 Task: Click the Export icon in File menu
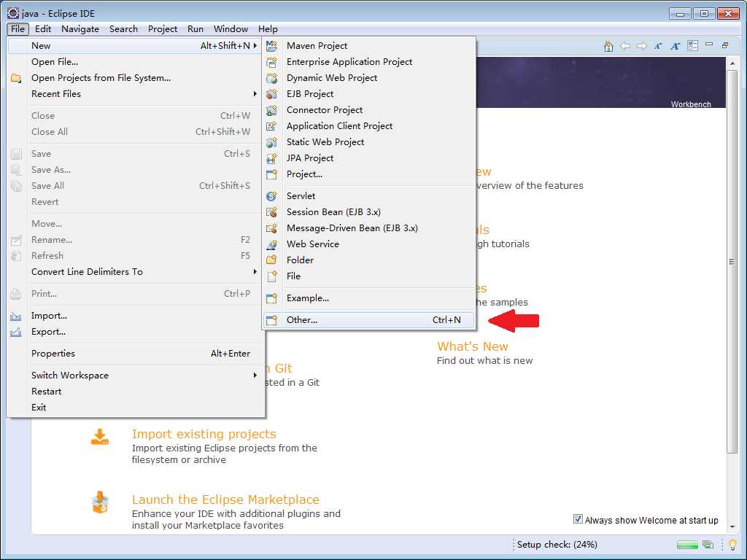16,332
